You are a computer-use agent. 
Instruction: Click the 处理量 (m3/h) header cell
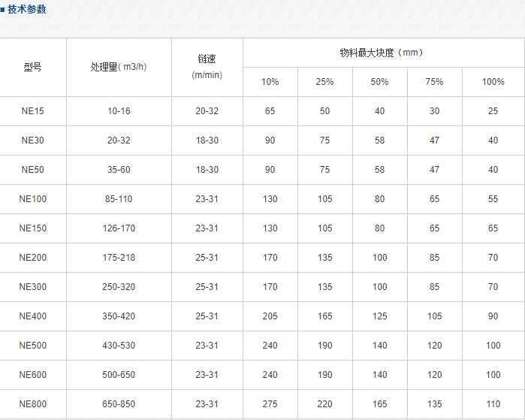click(119, 67)
